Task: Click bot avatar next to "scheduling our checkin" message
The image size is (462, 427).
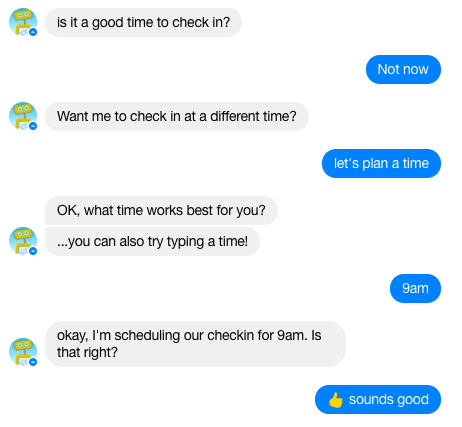Action: coord(23,352)
